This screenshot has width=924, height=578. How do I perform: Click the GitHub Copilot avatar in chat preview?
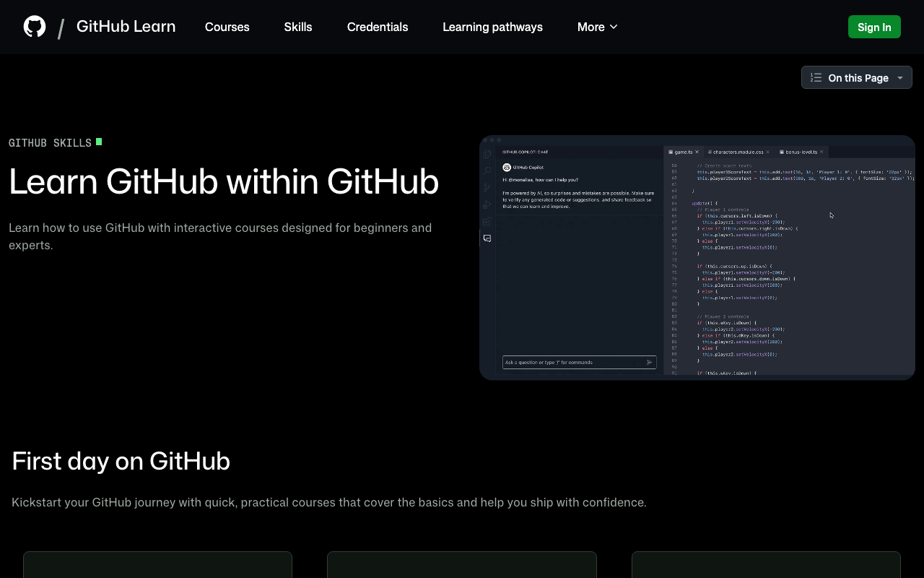[x=507, y=167]
